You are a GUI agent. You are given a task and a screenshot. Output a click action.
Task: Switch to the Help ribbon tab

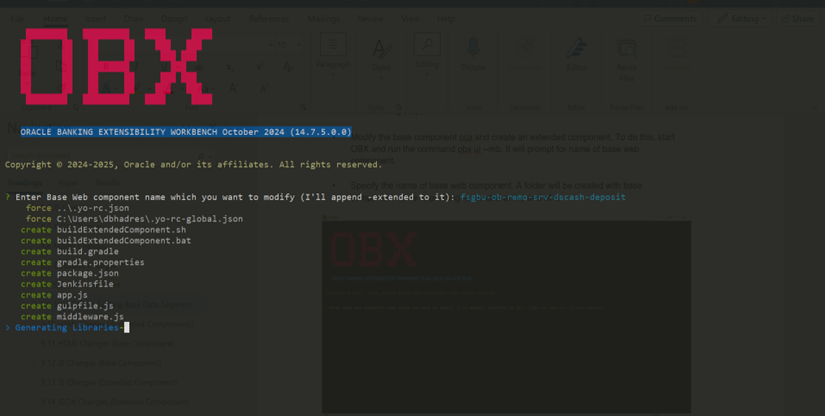point(445,19)
